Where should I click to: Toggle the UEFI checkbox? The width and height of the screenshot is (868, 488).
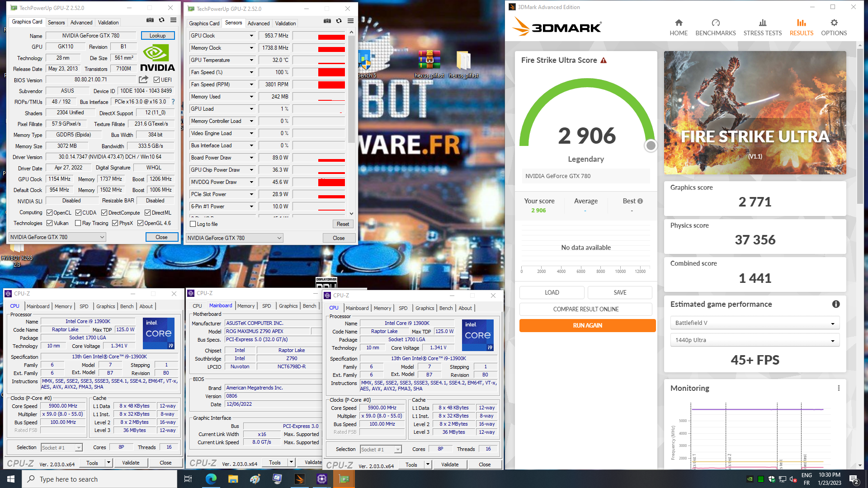pyautogui.click(x=156, y=80)
